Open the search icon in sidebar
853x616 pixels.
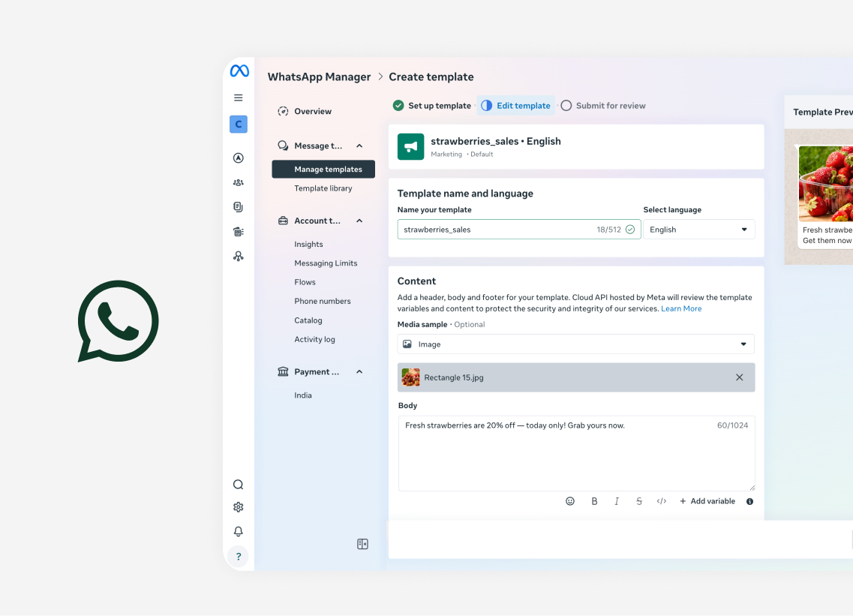(239, 485)
